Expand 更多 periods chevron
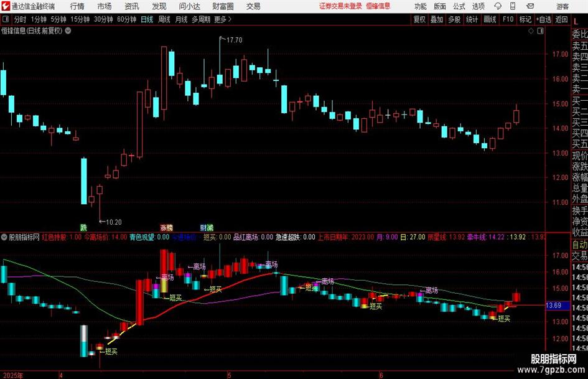The height and width of the screenshot is (379, 588). point(230,19)
